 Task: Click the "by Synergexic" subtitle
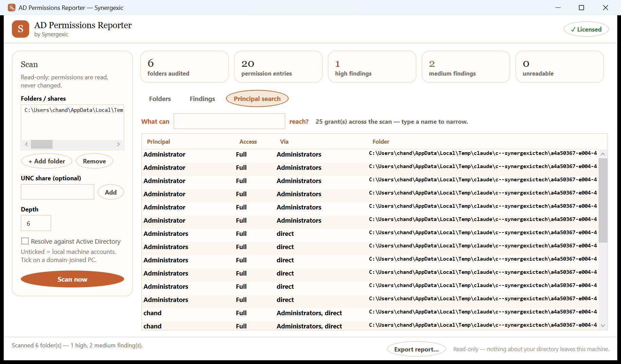click(x=51, y=34)
